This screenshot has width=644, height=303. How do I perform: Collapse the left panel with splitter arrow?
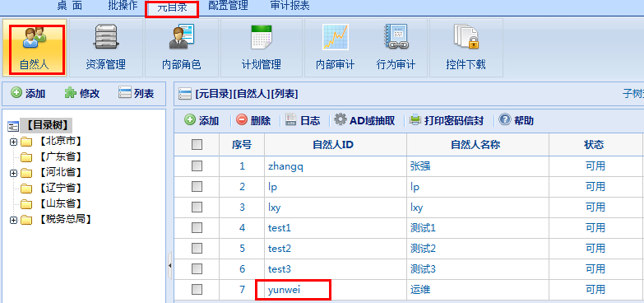pyautogui.click(x=169, y=266)
